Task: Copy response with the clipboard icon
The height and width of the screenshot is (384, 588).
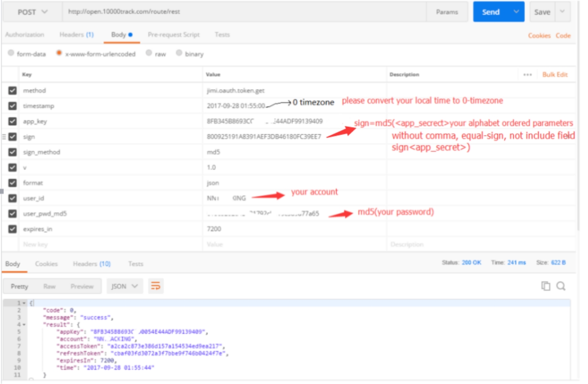Action: pyautogui.click(x=546, y=286)
